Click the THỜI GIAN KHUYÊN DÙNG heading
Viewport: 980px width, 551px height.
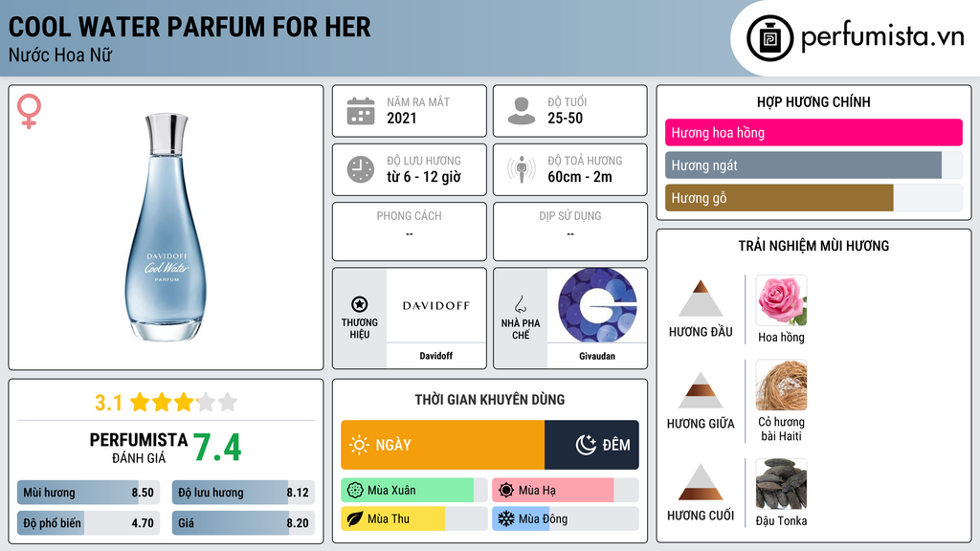click(x=489, y=399)
